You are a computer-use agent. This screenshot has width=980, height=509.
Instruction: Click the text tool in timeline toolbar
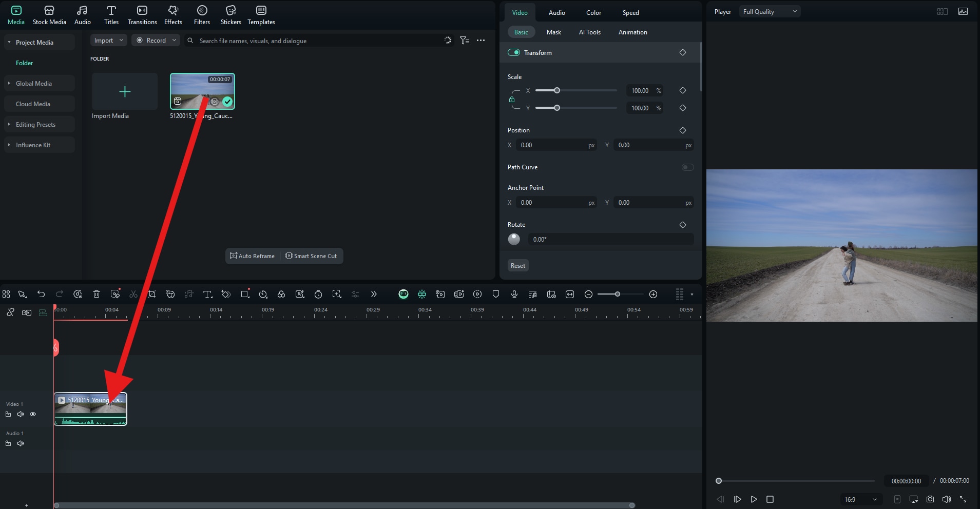(x=207, y=294)
